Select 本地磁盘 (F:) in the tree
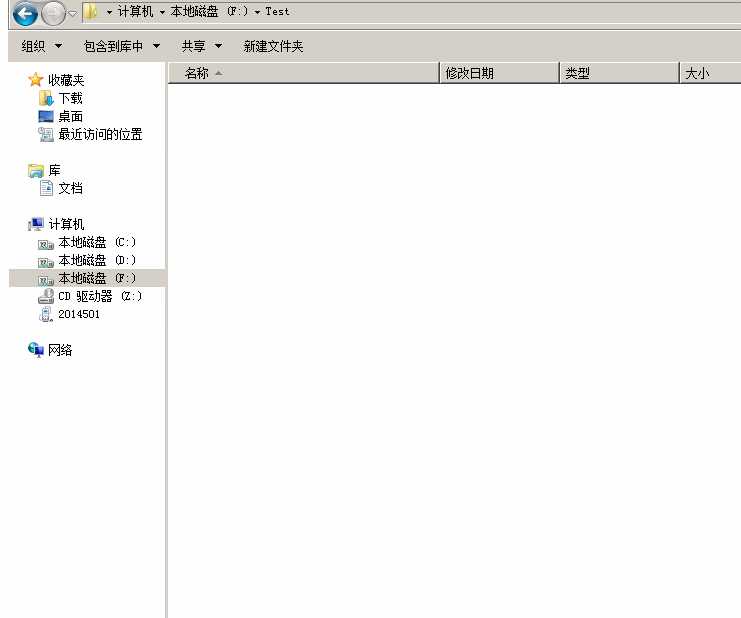This screenshot has height=618, width=741. 97,278
